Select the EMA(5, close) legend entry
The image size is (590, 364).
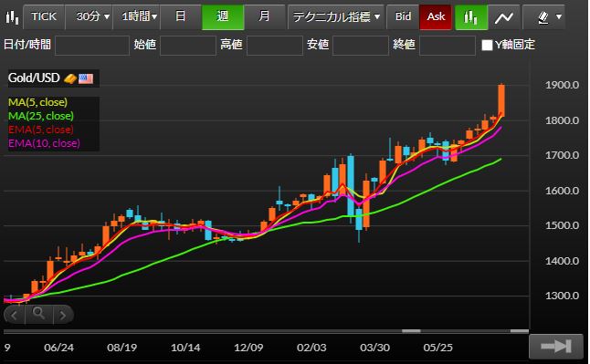[41, 130]
